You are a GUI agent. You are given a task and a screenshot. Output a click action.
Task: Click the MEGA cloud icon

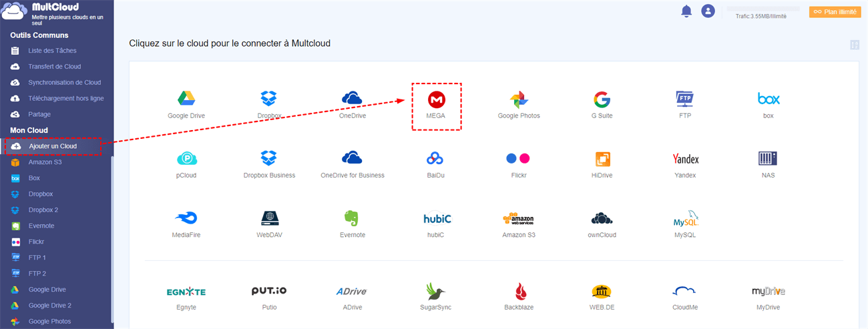(437, 99)
